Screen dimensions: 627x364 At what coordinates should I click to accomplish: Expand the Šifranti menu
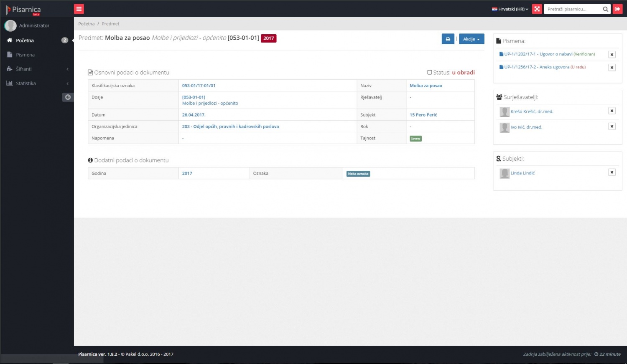tap(37, 69)
